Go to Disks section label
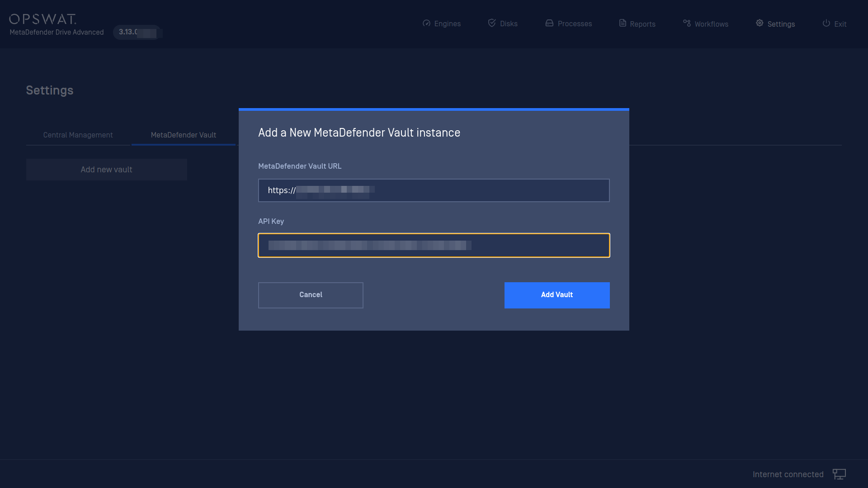 (x=509, y=24)
